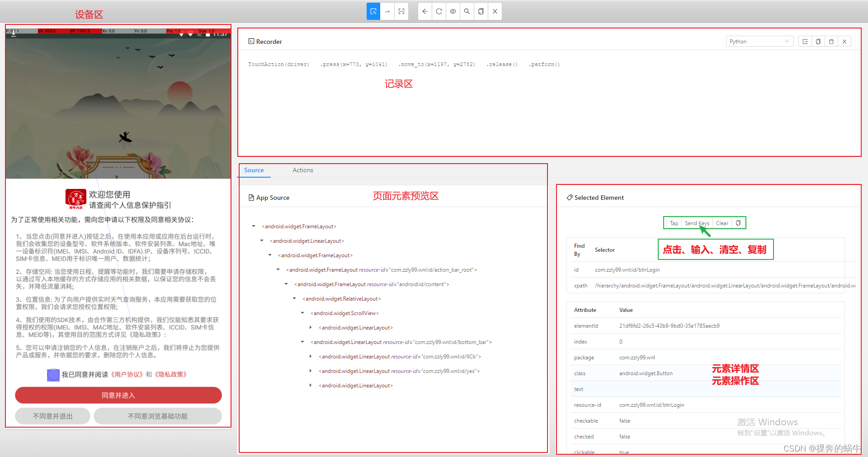Image resolution: width=868 pixels, height=457 pixels.
Task: Open the 《隐私政策》 link
Action: (170, 374)
